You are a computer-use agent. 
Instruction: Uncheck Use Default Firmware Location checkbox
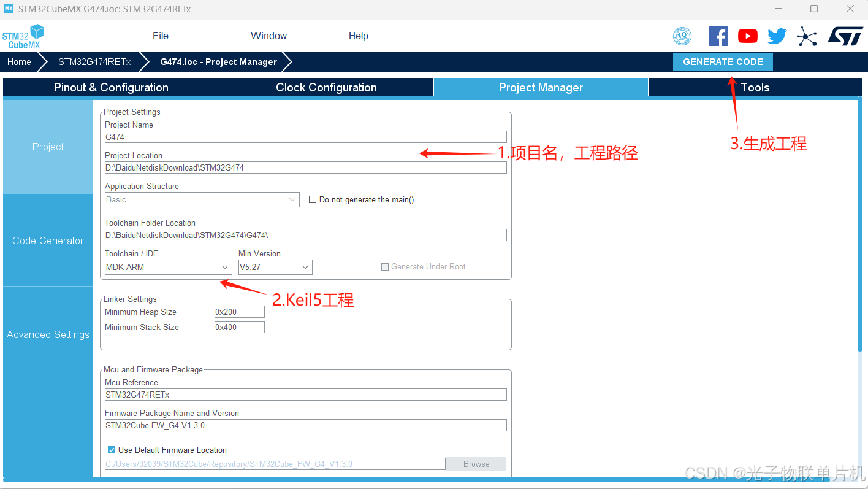112,450
